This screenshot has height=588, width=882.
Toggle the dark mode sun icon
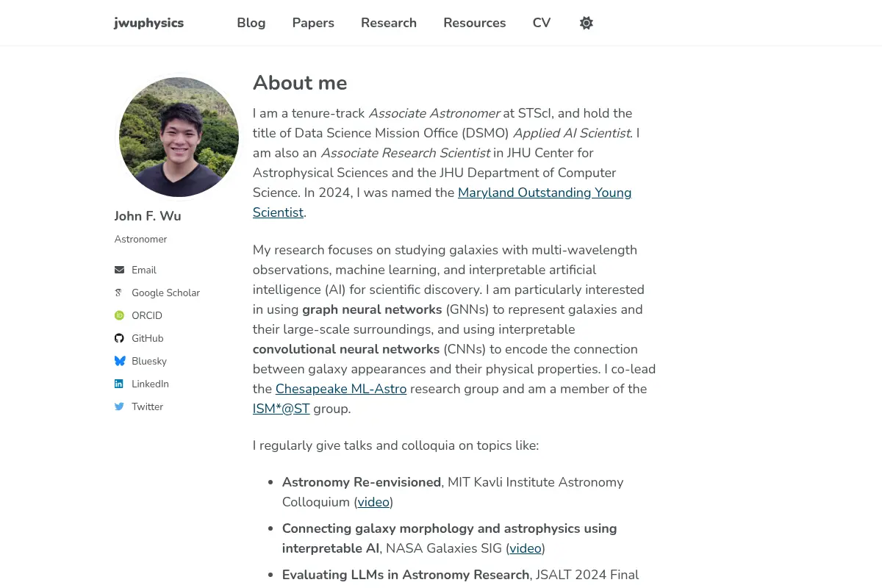586,23
